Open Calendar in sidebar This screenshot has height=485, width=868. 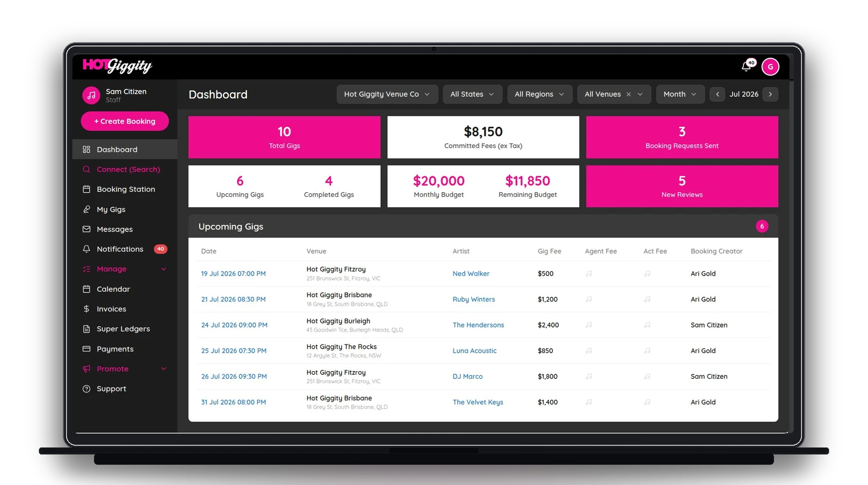click(125, 289)
